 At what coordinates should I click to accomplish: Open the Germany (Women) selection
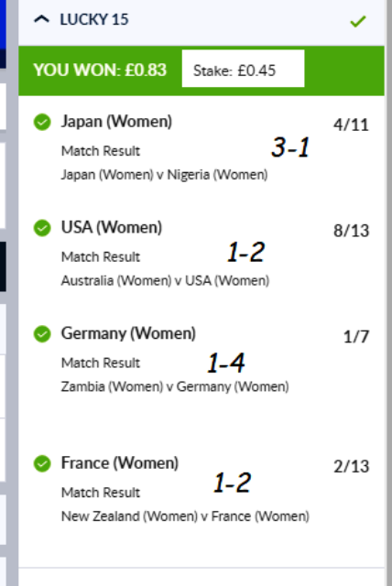pos(128,333)
